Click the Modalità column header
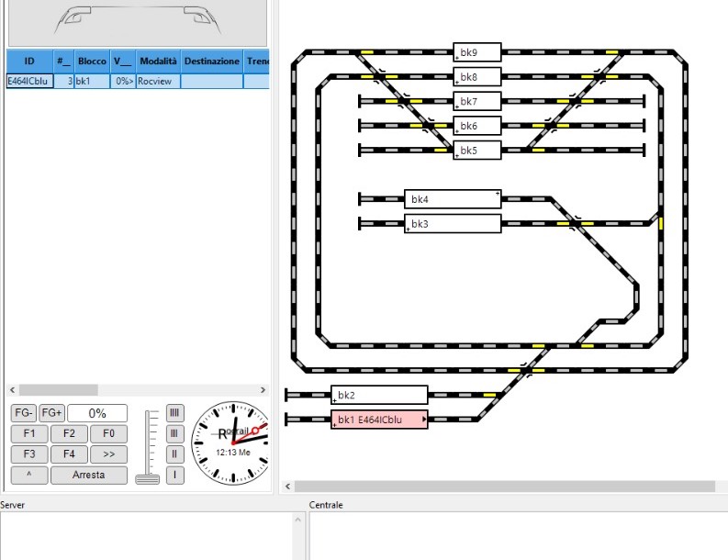728x560 pixels. coord(157,62)
